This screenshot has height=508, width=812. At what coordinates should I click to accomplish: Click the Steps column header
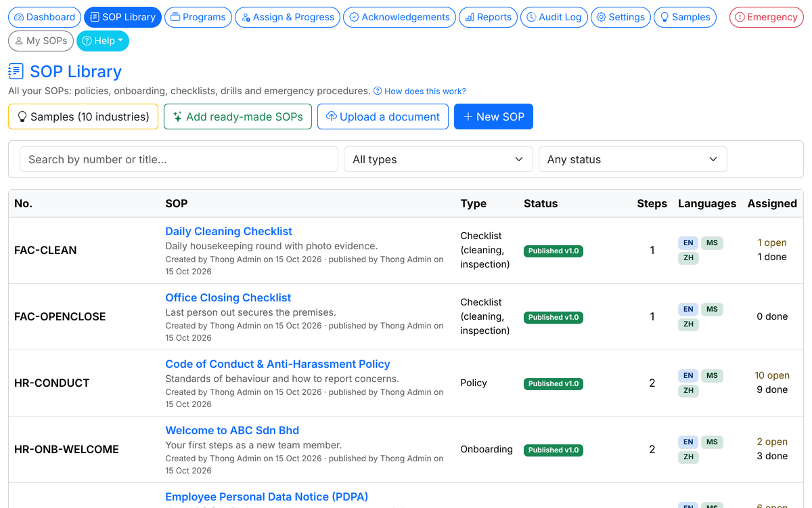pos(652,203)
